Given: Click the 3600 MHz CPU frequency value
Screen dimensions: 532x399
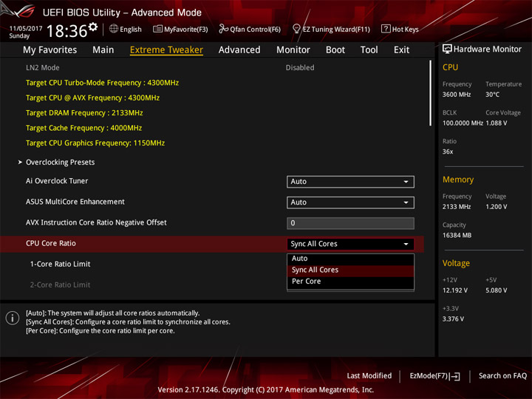Looking at the screenshot, I should 457,95.
